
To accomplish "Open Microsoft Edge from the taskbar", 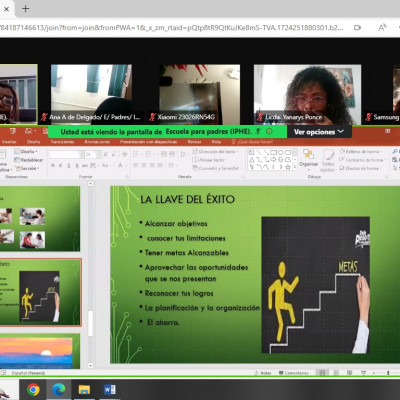I will (59, 389).
